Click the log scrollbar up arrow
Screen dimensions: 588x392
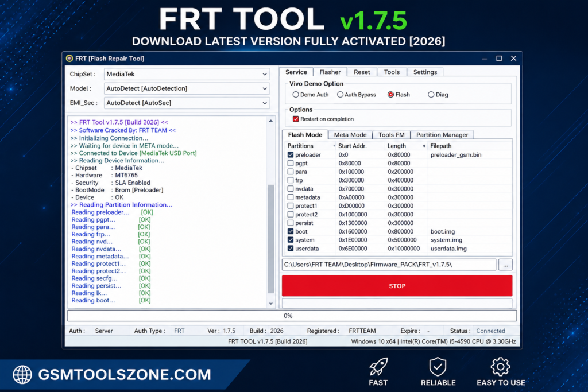click(x=271, y=121)
